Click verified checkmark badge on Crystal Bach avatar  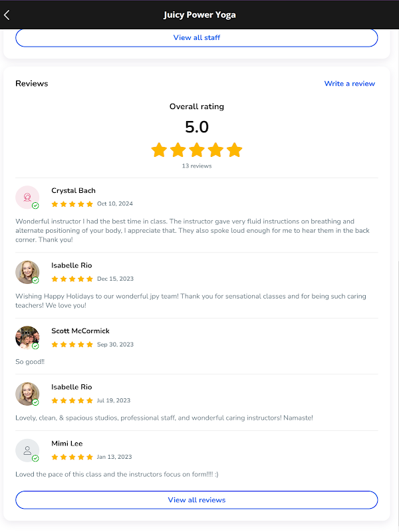(36, 205)
